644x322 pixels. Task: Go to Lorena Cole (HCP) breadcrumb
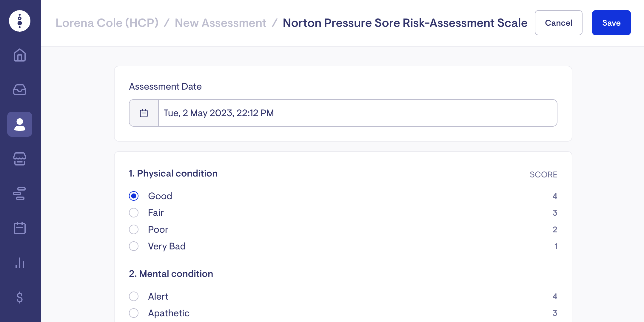point(107,23)
